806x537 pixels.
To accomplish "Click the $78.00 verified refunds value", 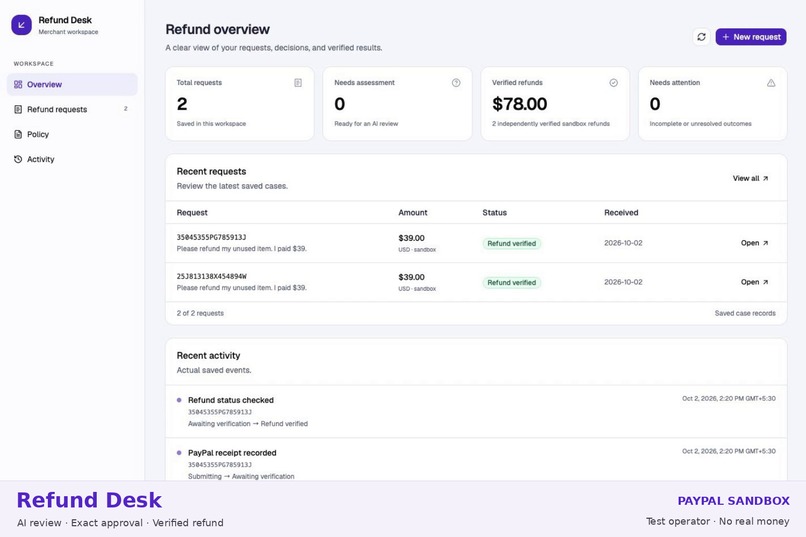I will click(520, 104).
